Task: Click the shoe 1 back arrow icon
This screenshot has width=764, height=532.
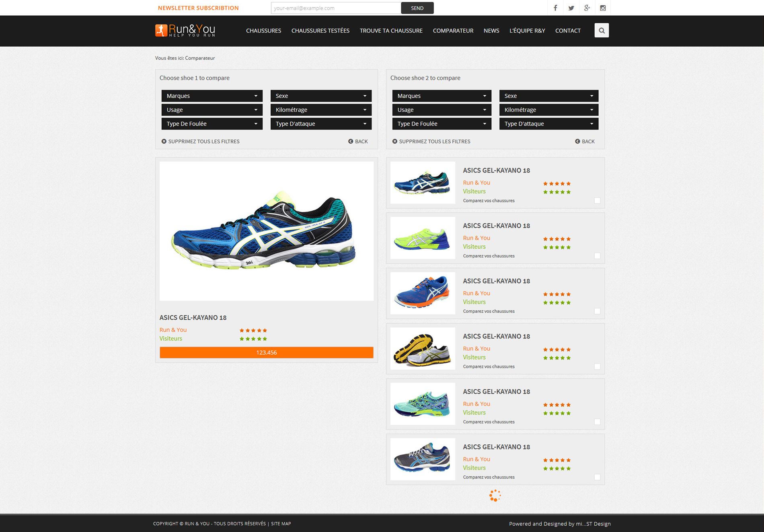Action: click(351, 141)
